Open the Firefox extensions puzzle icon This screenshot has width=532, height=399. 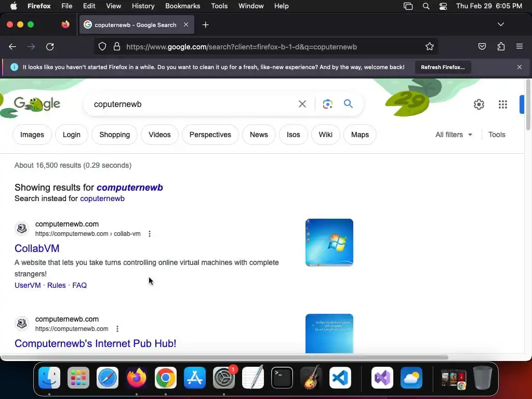501,47
